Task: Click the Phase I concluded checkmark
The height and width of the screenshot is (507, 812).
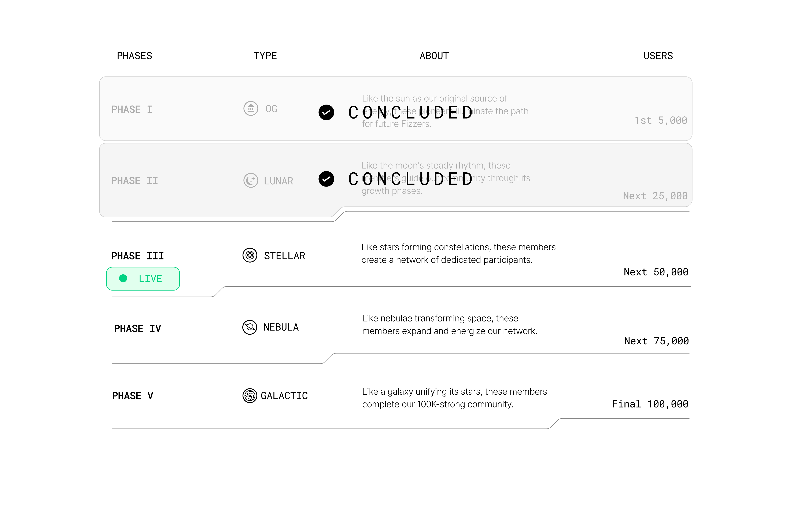Action: pos(326,112)
